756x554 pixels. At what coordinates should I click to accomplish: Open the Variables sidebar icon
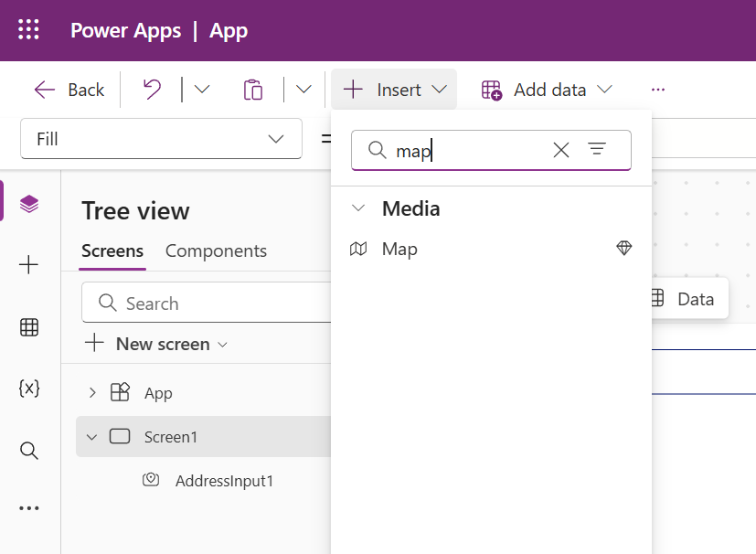click(x=29, y=389)
